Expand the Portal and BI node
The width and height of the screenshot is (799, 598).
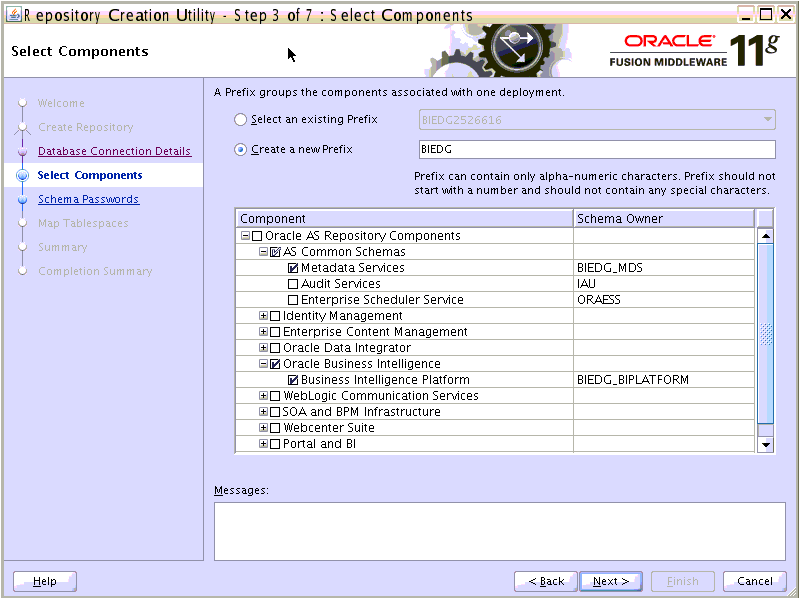coord(263,444)
